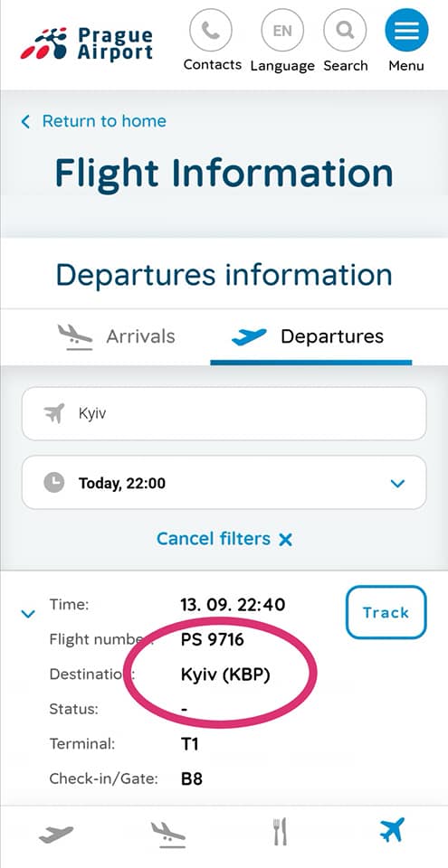Switch to the Arrivals tab
This screenshot has width=448, height=868.
(117, 336)
